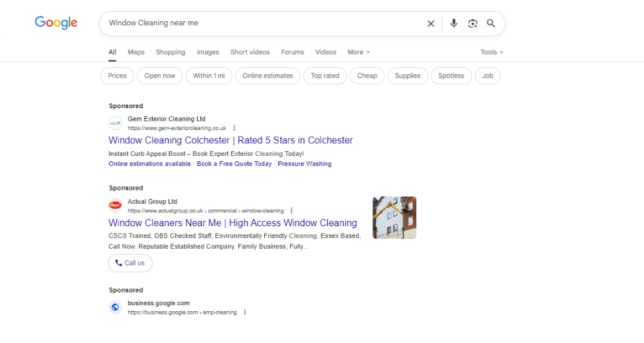Click Actual Group Ltd name
The height and width of the screenshot is (343, 644).
click(x=153, y=202)
